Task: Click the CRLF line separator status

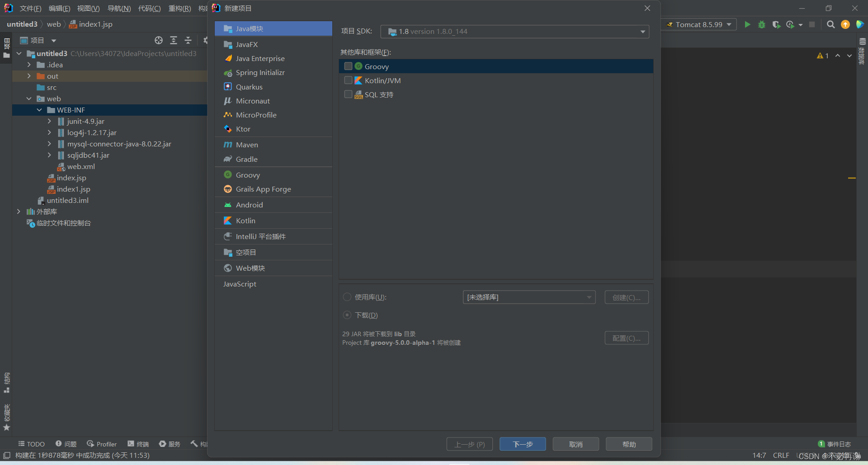Action: click(x=781, y=455)
